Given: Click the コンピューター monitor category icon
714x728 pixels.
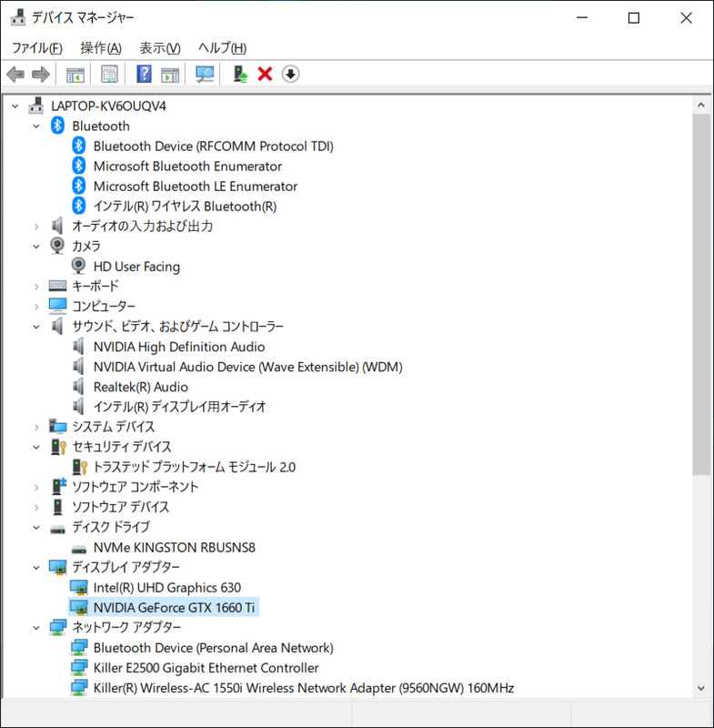Looking at the screenshot, I should coord(57,306).
